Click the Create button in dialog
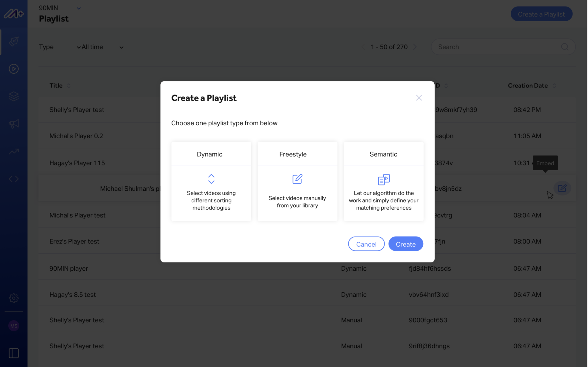This screenshot has height=367, width=588. click(x=405, y=244)
